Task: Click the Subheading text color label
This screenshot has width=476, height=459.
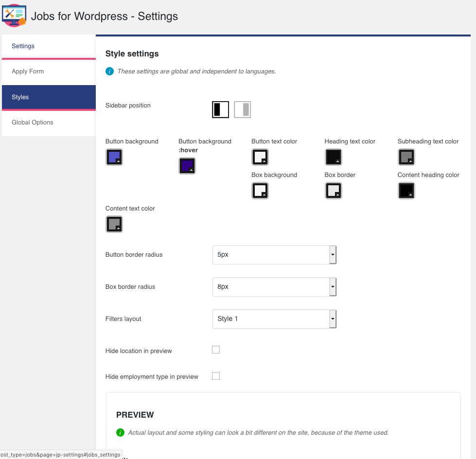Action: pyautogui.click(x=428, y=141)
